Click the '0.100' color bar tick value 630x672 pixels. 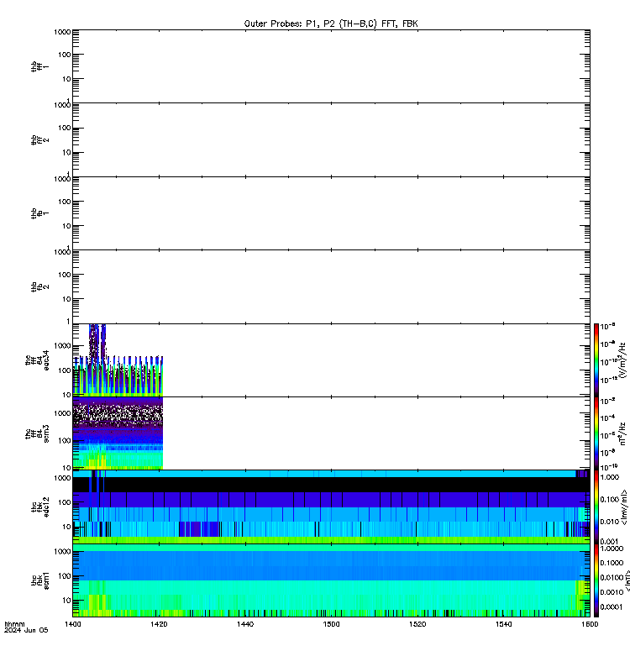(x=609, y=499)
